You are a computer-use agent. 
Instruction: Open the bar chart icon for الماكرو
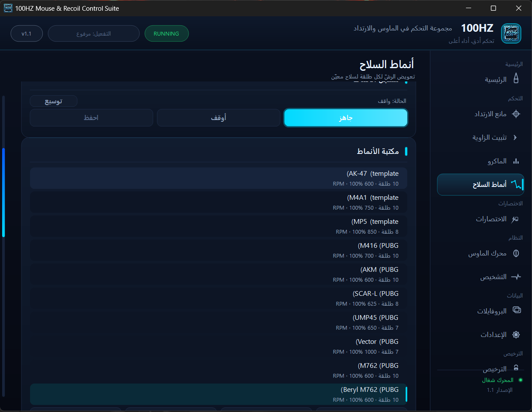coord(516,161)
